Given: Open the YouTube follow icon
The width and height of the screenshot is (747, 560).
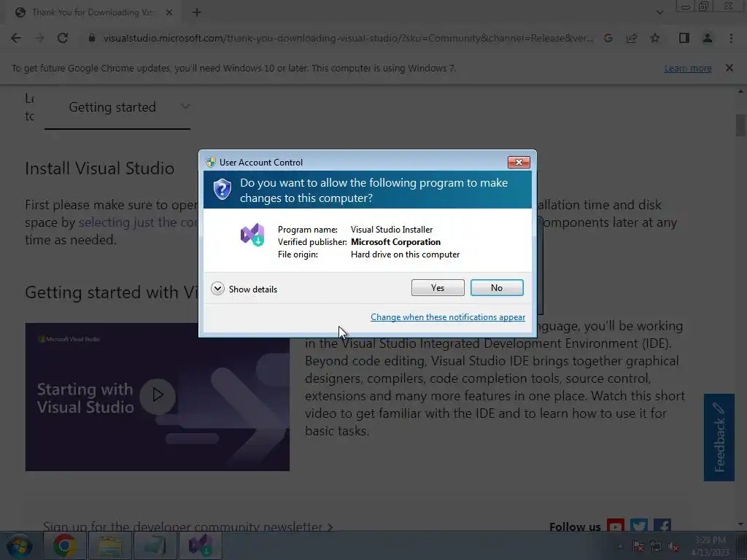Looking at the screenshot, I should [615, 526].
